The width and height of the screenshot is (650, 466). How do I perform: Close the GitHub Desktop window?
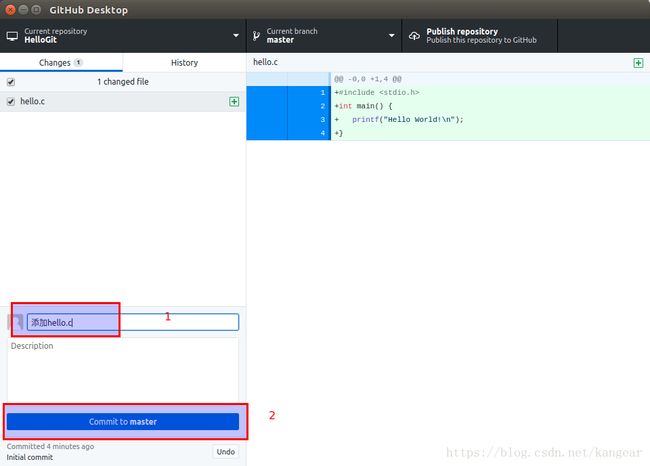click(10, 10)
